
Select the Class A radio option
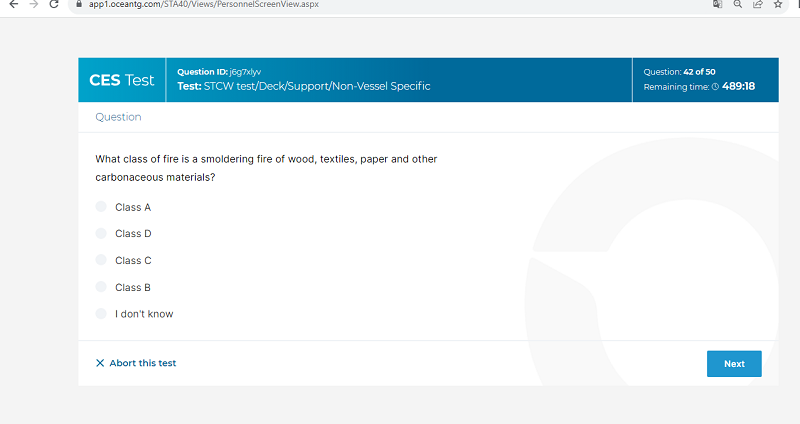click(101, 207)
